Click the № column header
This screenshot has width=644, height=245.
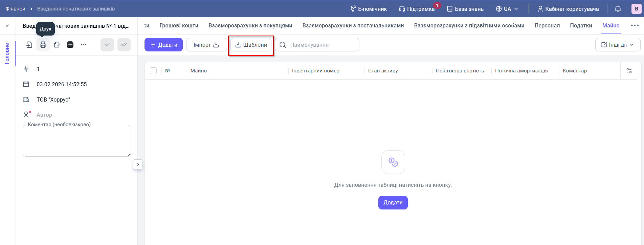click(168, 71)
